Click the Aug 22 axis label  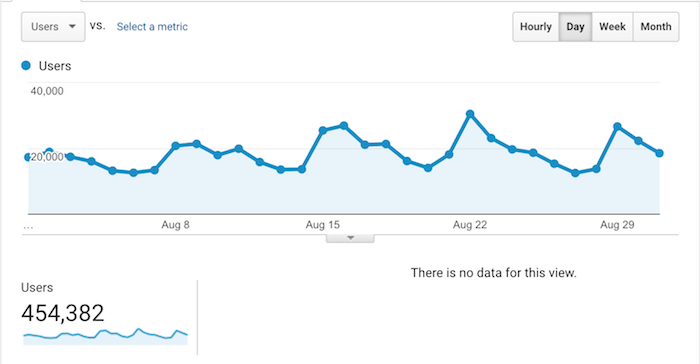pyautogui.click(x=470, y=225)
